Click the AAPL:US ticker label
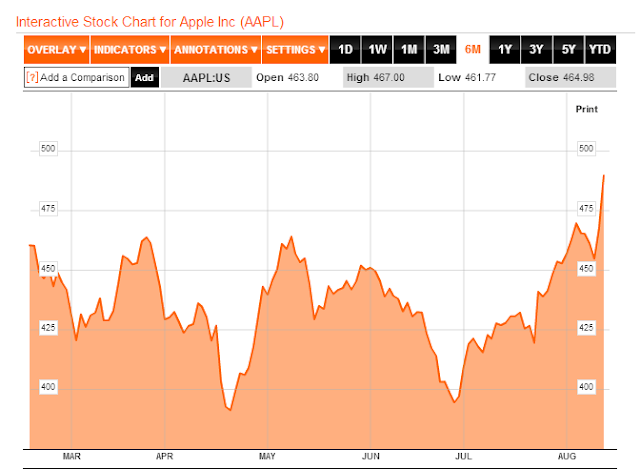This screenshot has height=469, width=640. (207, 78)
